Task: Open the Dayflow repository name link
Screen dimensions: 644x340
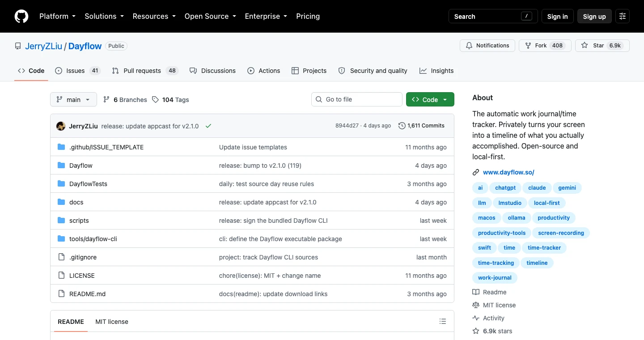Action: 85,46
